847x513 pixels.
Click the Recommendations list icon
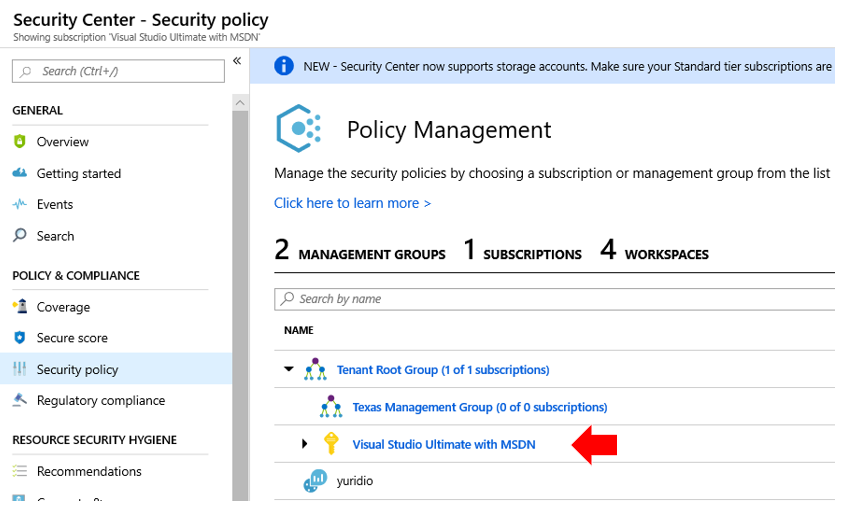tap(19, 472)
